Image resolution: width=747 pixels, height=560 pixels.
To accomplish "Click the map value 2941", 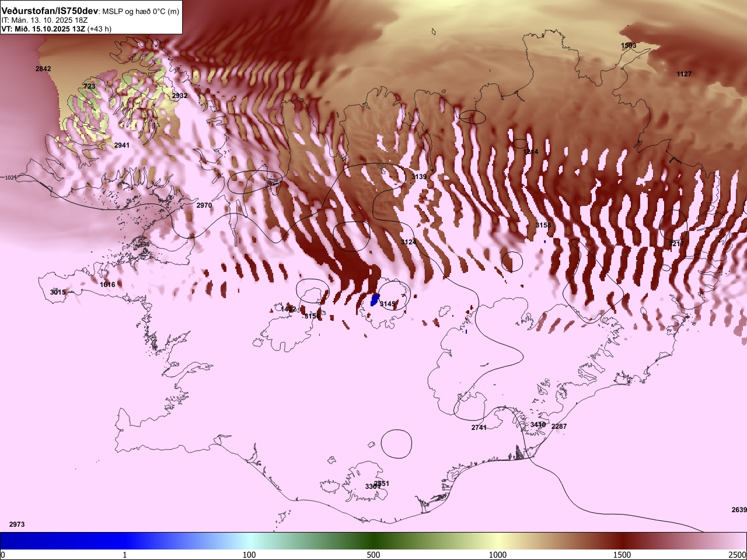I will [122, 145].
